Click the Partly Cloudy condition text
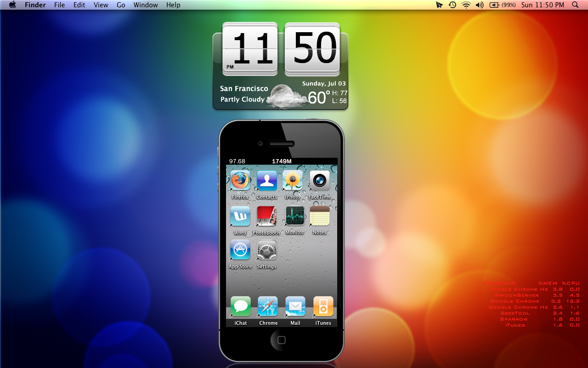This screenshot has height=368, width=588. coord(243,99)
